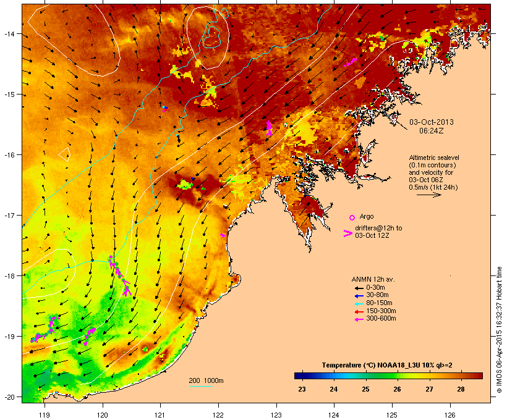This screenshot has height=420, width=507.
Task: Click the 03-Oct 12Z drifter legend text
Action: (372, 235)
